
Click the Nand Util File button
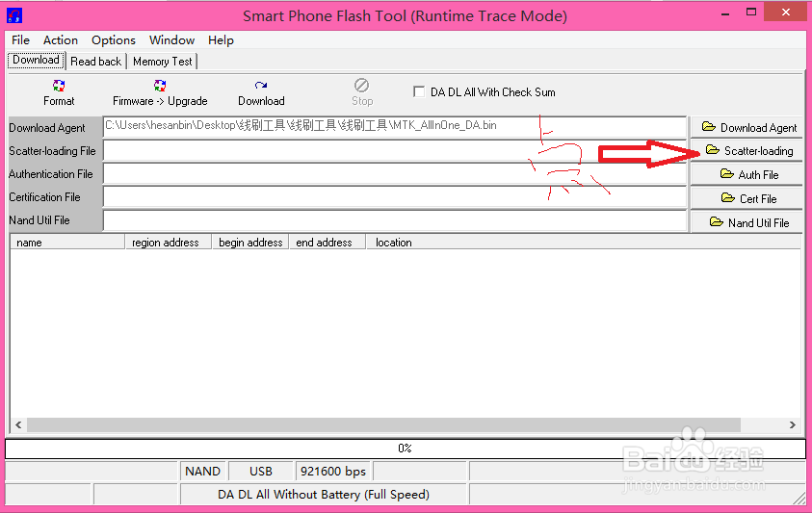(x=747, y=222)
